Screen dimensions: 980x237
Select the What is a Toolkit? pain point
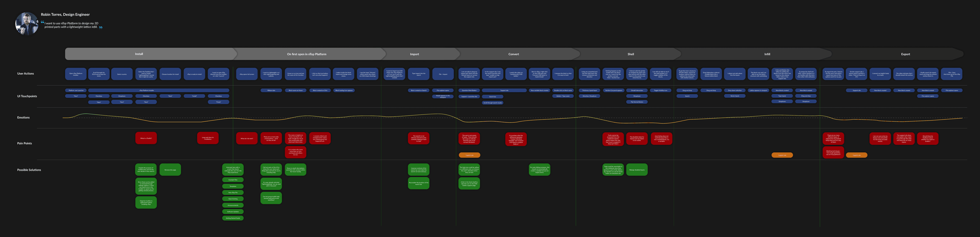point(146,138)
